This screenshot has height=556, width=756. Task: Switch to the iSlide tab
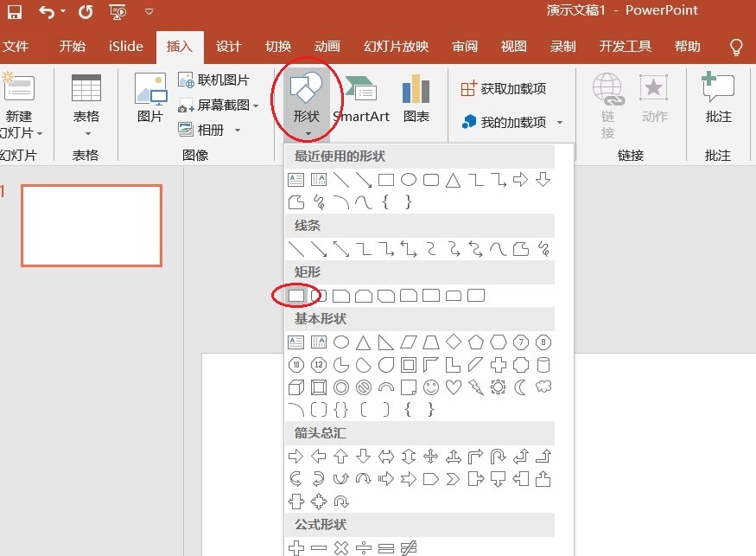pyautogui.click(x=126, y=47)
